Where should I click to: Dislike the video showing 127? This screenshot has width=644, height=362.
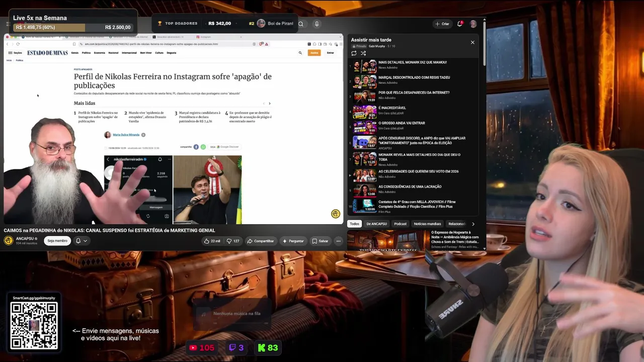[x=233, y=241]
